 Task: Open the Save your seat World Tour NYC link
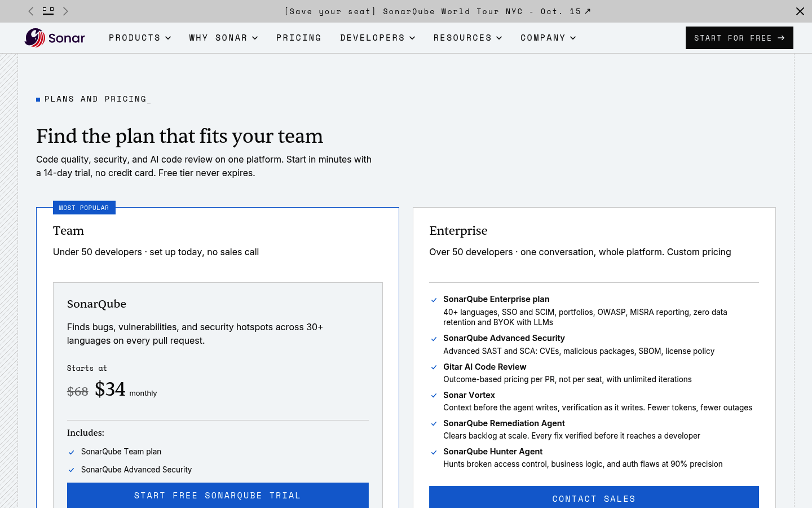(x=438, y=11)
